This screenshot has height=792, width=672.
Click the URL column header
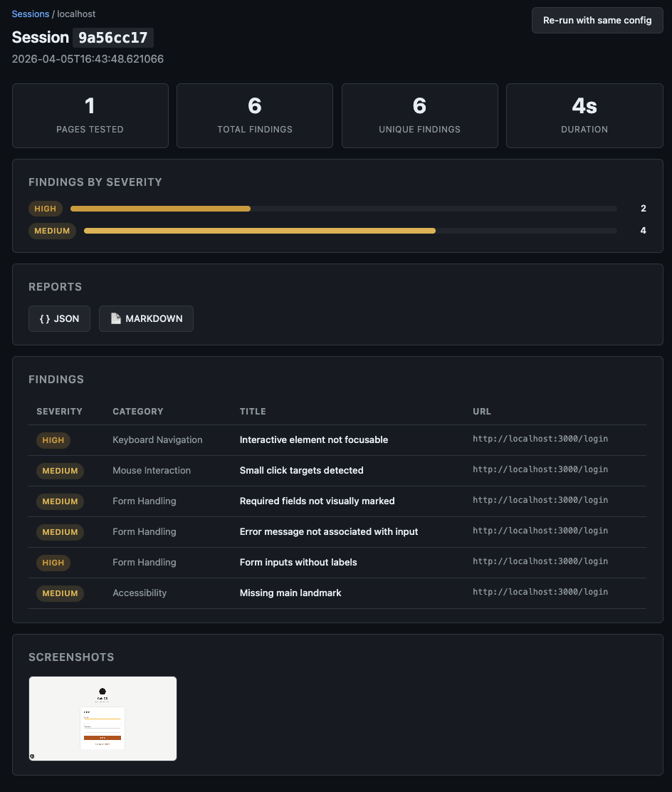point(482,412)
